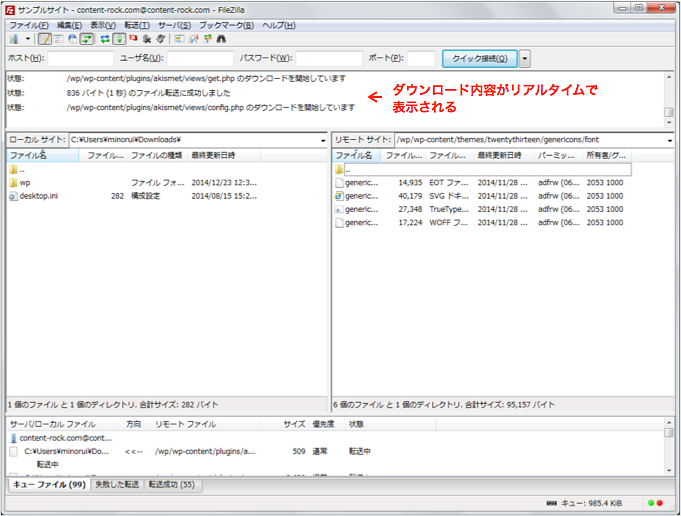This screenshot has width=681, height=516.
Task: Click message log scroll down arrow
Action: coord(669,123)
